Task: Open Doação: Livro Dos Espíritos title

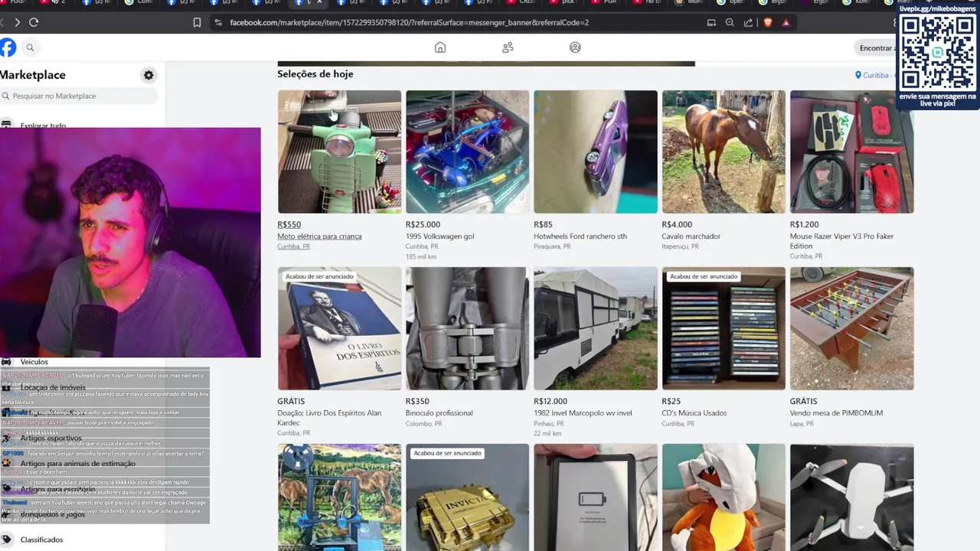Action: pyautogui.click(x=329, y=418)
